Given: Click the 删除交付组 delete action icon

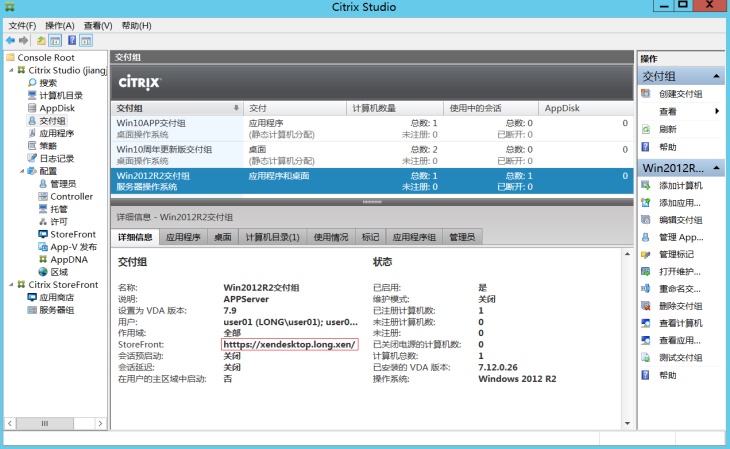Looking at the screenshot, I should (646, 306).
